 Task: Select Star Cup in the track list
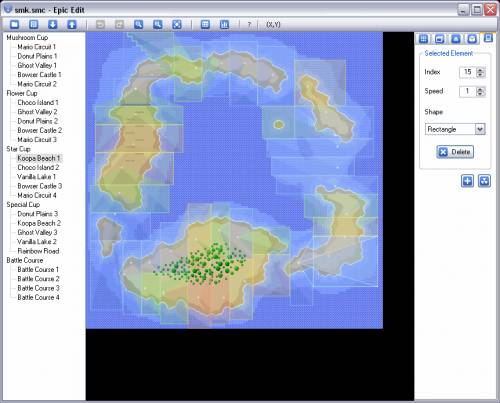pyautogui.click(x=19, y=149)
